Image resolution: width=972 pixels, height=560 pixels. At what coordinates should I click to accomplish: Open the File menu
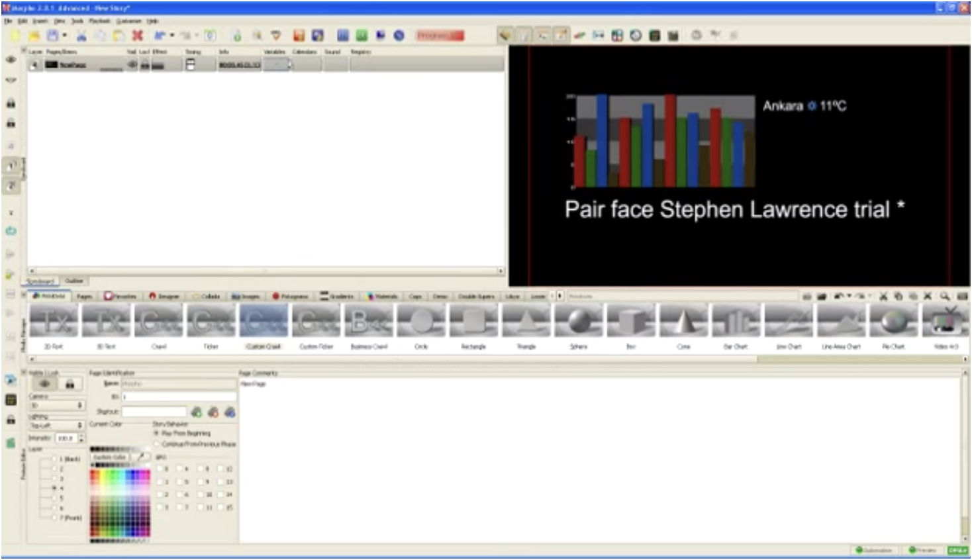coord(8,21)
